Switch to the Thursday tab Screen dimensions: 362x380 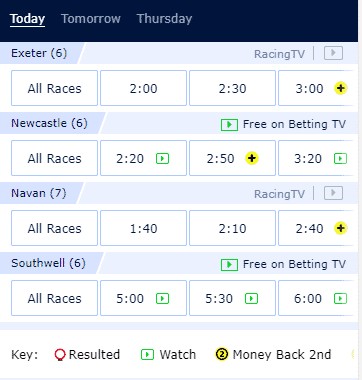click(x=164, y=19)
